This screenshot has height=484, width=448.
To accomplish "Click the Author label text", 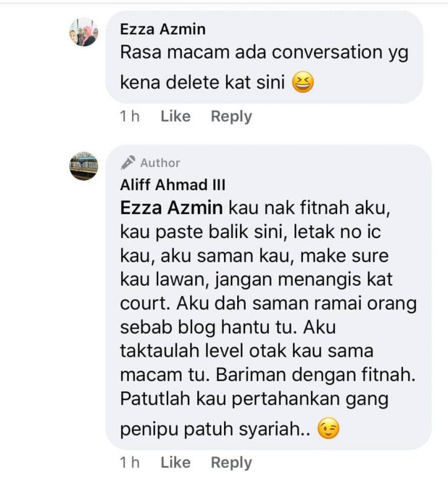I will tap(160, 163).
